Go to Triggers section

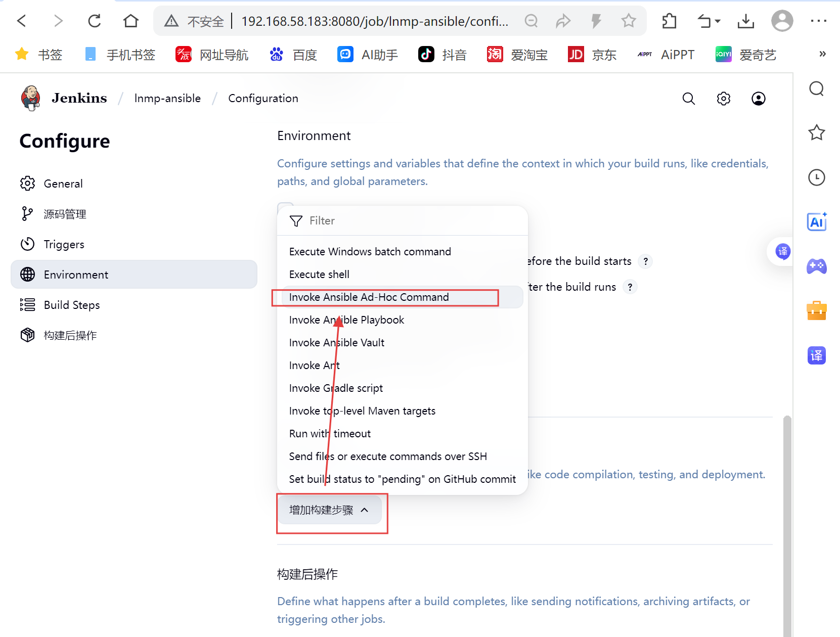pos(134,244)
